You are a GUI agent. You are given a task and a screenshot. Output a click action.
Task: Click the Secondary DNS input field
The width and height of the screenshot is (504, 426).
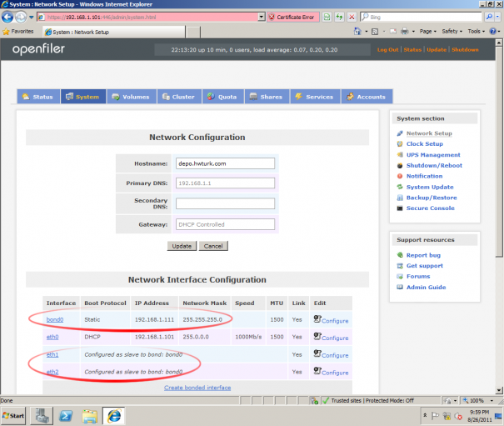click(225, 203)
